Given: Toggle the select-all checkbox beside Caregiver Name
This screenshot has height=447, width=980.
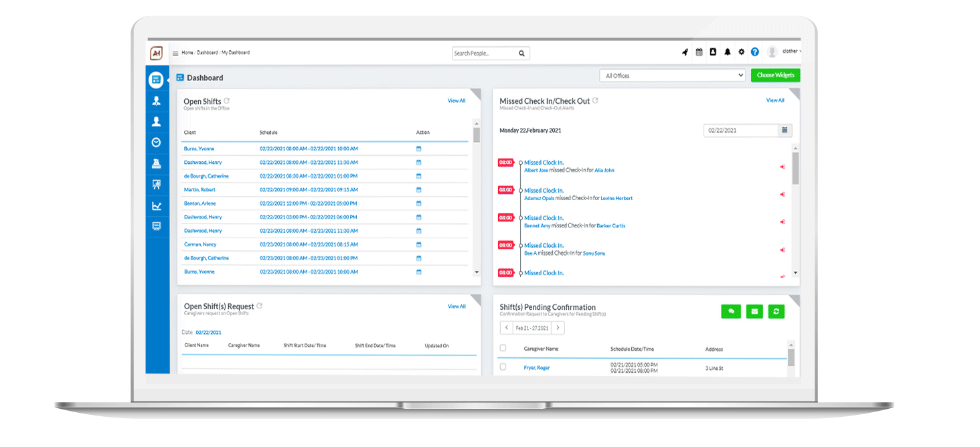Looking at the screenshot, I should [503, 348].
